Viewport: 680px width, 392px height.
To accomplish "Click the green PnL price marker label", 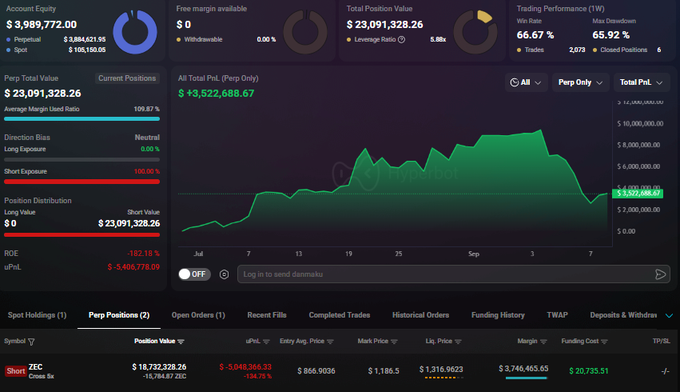I will coord(638,193).
